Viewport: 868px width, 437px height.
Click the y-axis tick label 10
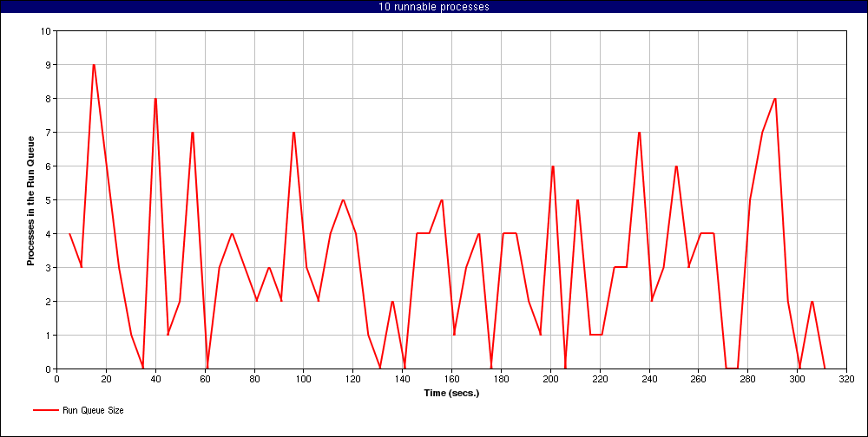[46, 31]
